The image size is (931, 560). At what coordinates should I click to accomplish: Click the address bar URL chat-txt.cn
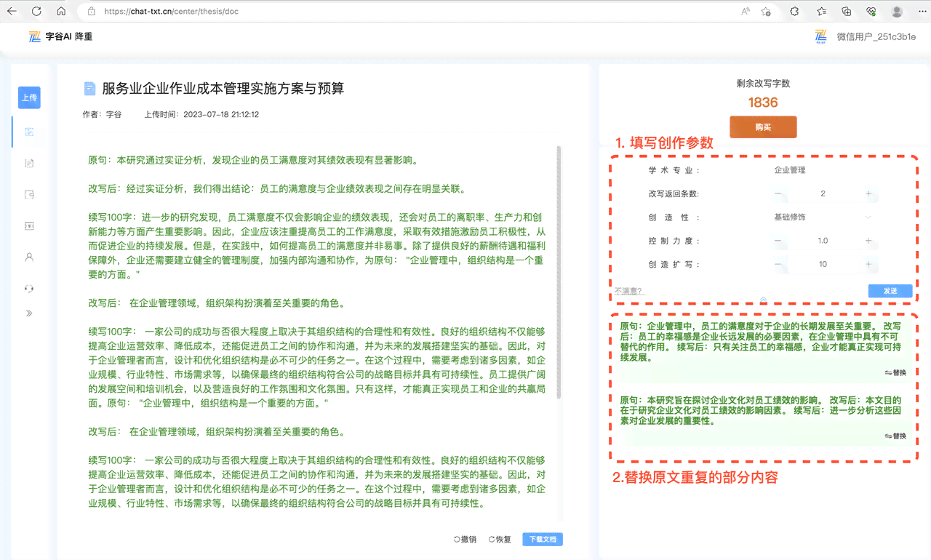click(x=171, y=12)
